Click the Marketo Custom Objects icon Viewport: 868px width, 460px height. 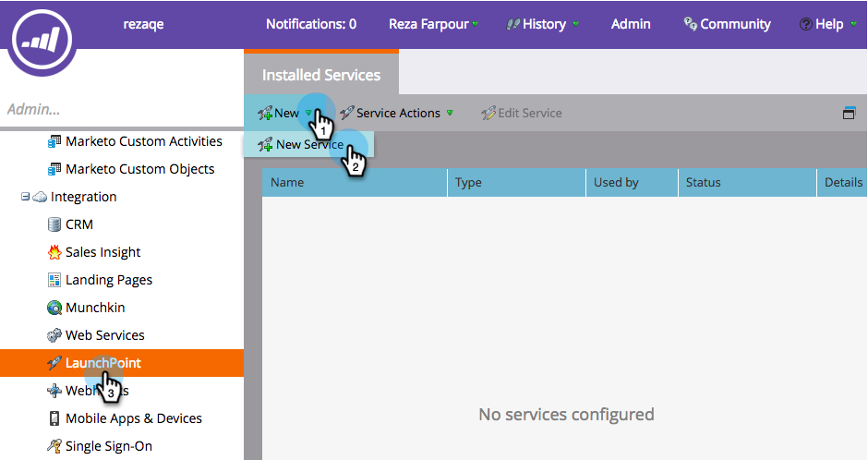(x=54, y=169)
